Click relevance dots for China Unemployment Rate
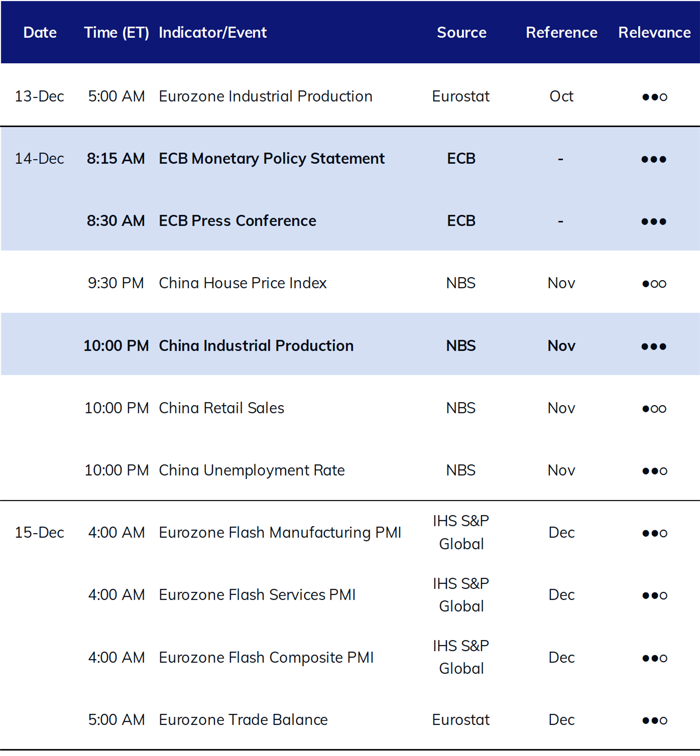This screenshot has height=756, width=700. click(654, 471)
